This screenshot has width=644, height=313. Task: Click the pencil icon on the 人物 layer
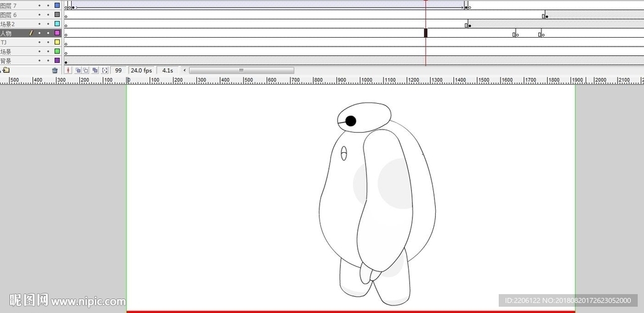point(31,33)
